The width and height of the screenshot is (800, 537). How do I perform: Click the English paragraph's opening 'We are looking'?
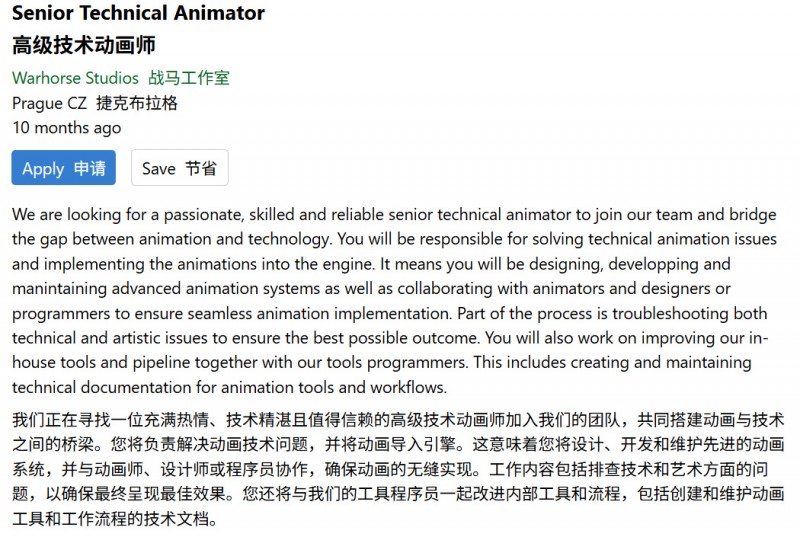tap(62, 214)
